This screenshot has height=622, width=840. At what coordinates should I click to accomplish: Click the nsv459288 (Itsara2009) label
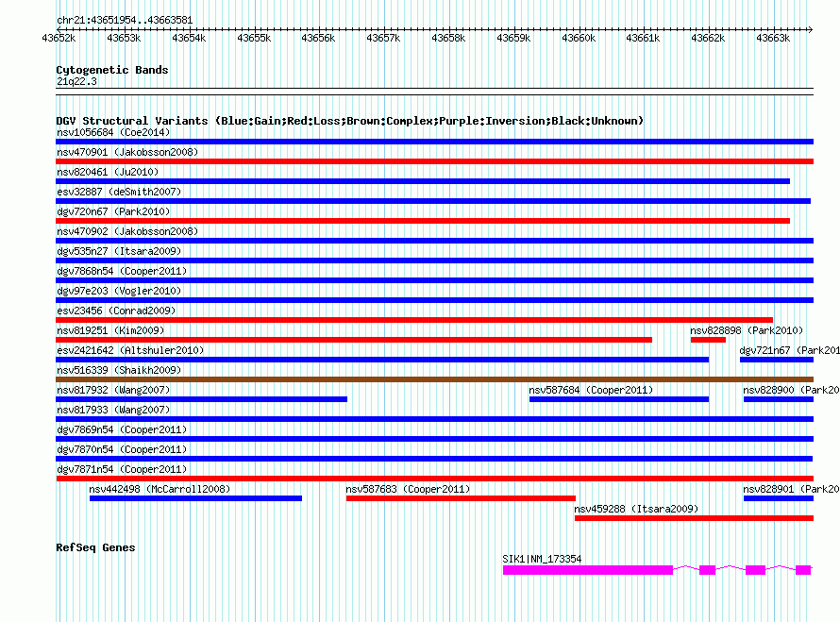(x=636, y=509)
